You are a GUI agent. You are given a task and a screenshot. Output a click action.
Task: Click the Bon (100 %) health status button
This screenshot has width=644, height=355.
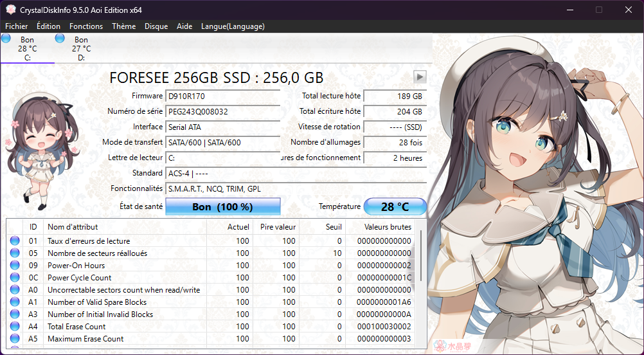222,206
